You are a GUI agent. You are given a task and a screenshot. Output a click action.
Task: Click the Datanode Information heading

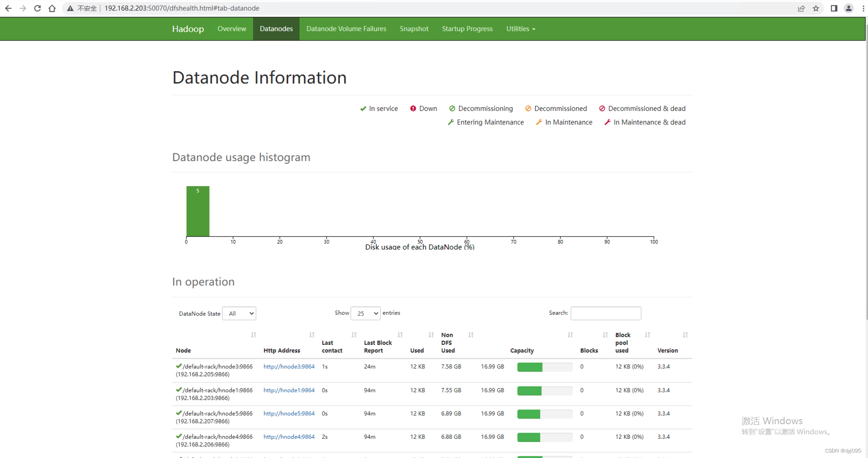tap(259, 78)
